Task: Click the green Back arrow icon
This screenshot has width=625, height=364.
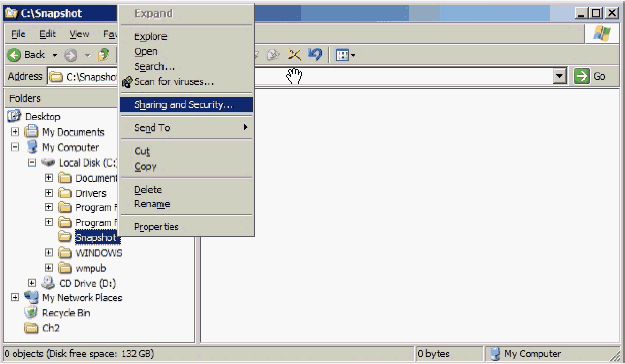Action: pyautogui.click(x=14, y=55)
